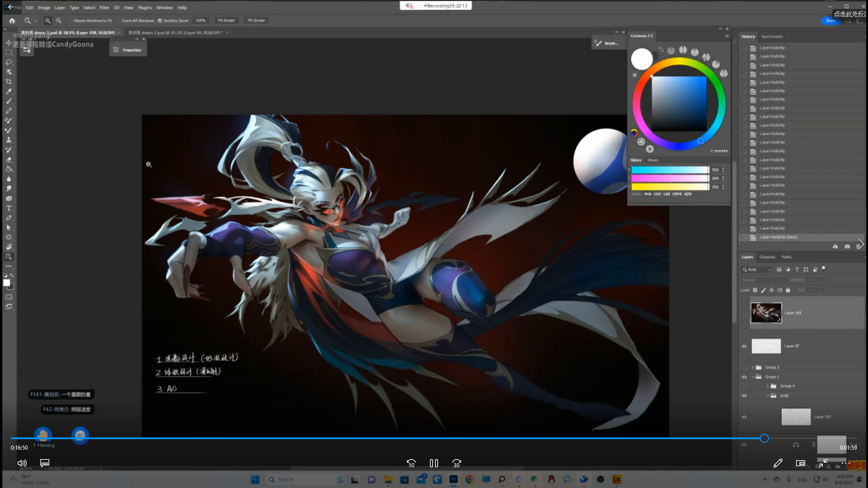Select the Eyedropper tool
This screenshot has width=868, height=488.
point(9,91)
